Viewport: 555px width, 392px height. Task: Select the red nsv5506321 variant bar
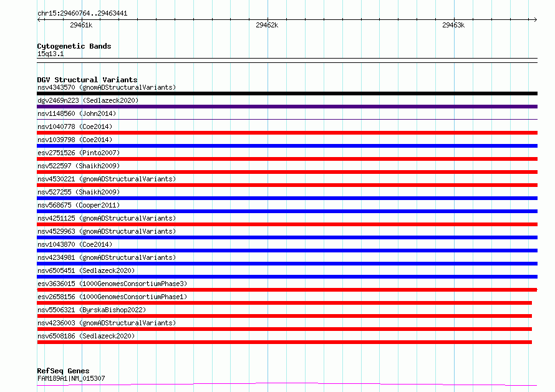coord(284,316)
